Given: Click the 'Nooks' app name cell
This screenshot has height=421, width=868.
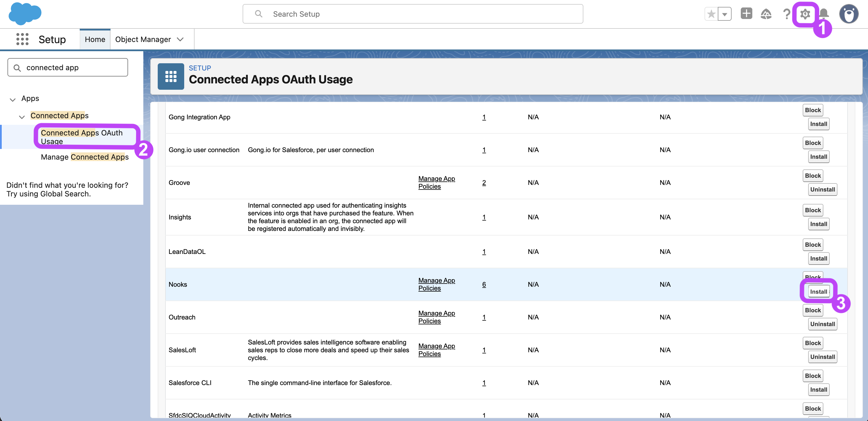Looking at the screenshot, I should [x=178, y=284].
